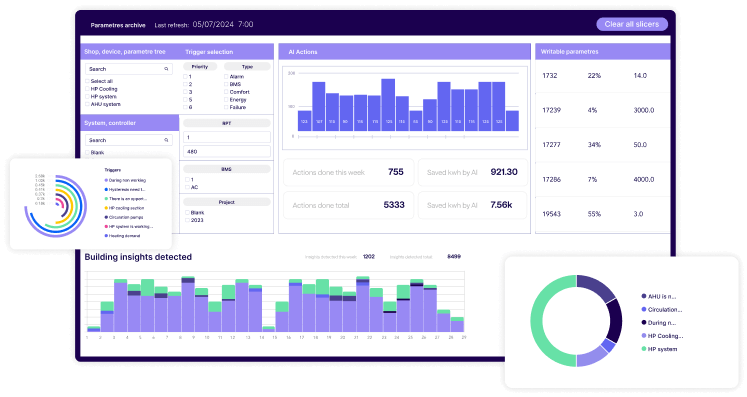
Task: Tick the AHU system checkbox
Action: tap(88, 104)
